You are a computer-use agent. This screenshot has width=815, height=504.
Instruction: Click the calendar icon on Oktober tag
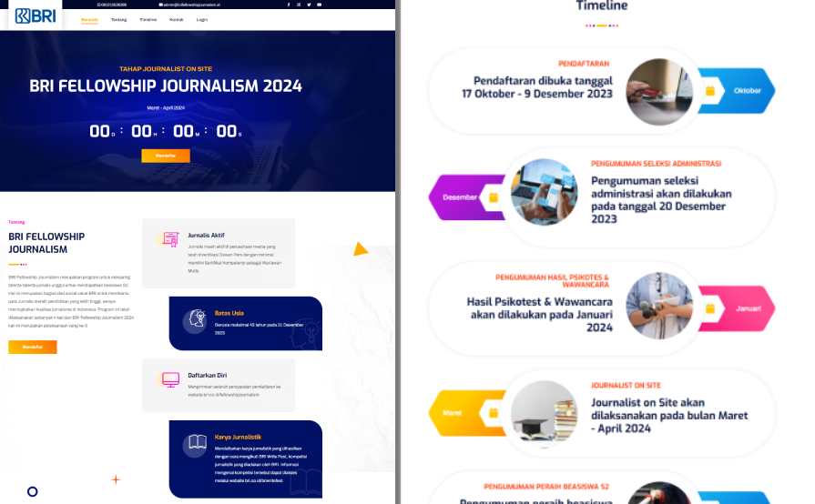coord(710,91)
